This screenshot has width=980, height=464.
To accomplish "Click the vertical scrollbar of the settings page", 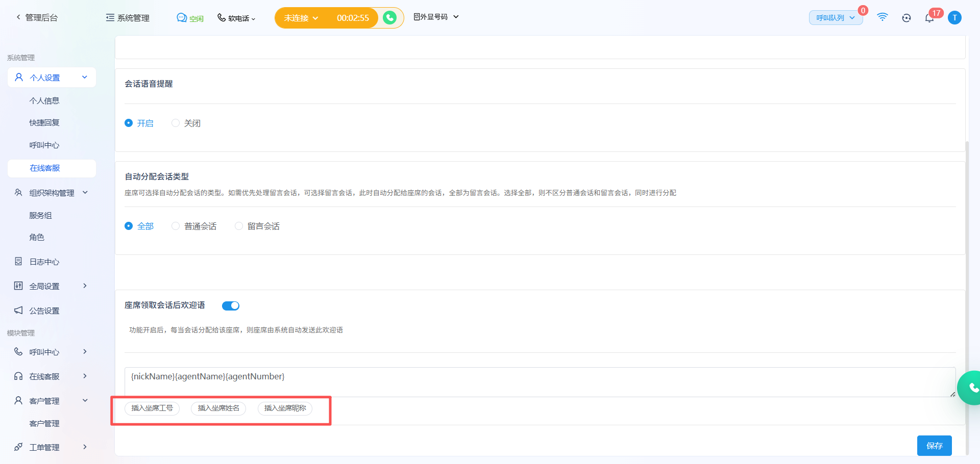I will click(x=967, y=298).
